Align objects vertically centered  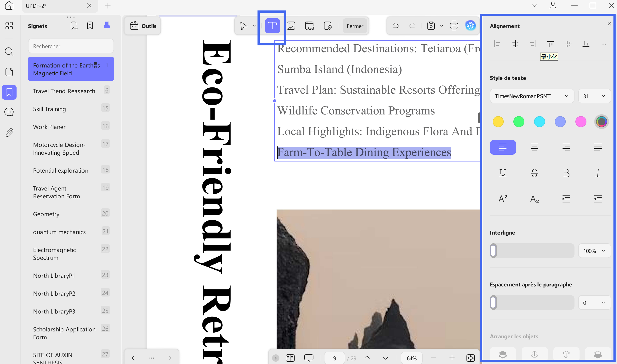click(x=568, y=44)
